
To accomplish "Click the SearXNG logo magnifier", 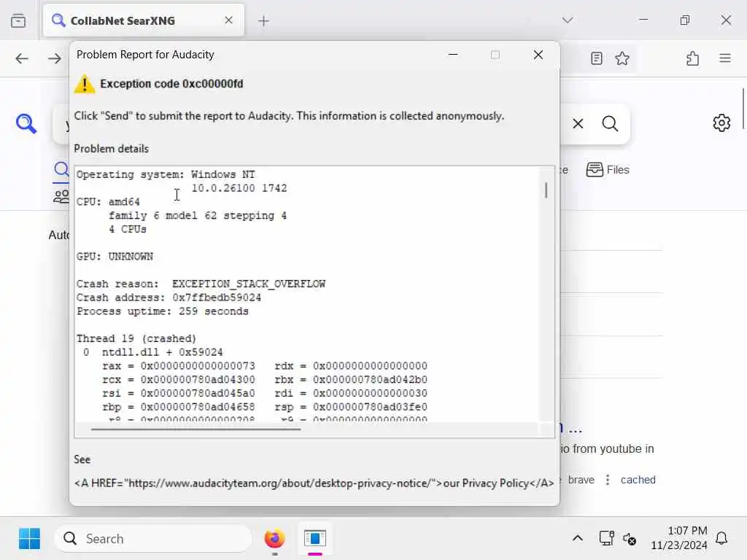I will coord(26,123).
